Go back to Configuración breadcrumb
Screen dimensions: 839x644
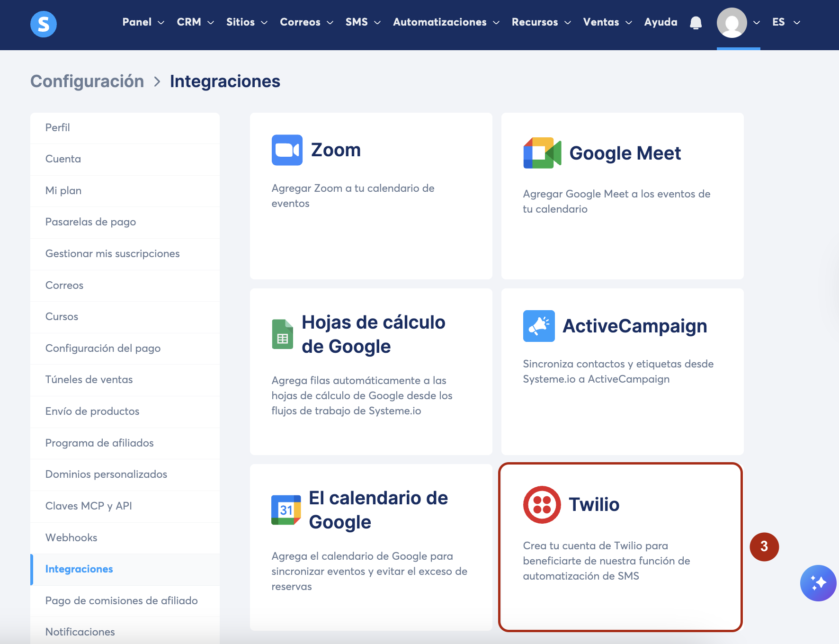(x=87, y=81)
